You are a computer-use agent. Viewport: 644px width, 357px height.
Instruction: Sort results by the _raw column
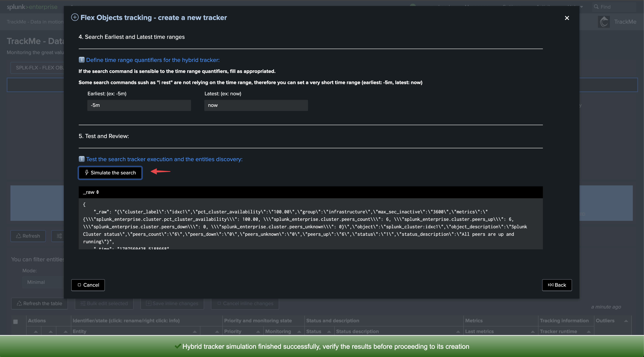(x=91, y=192)
